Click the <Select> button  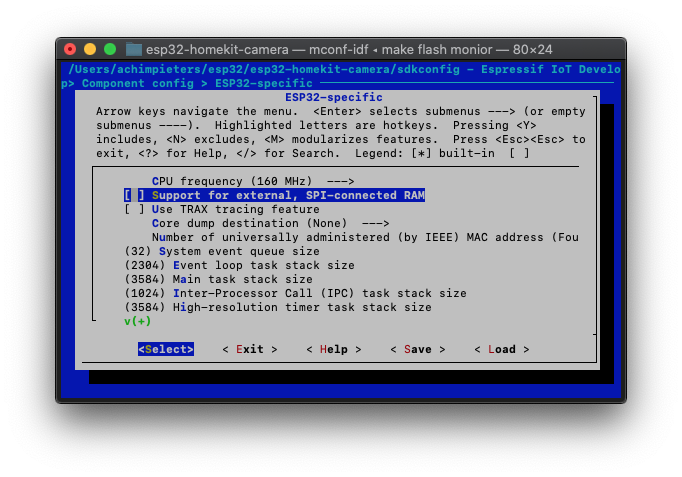tap(166, 349)
